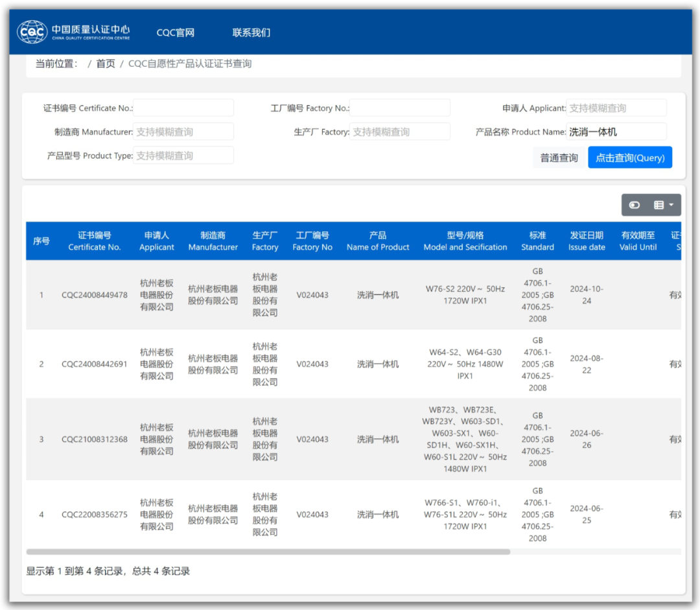700x610 pixels.
Task: Click the 标准 Standard column header
Action: [x=537, y=241]
